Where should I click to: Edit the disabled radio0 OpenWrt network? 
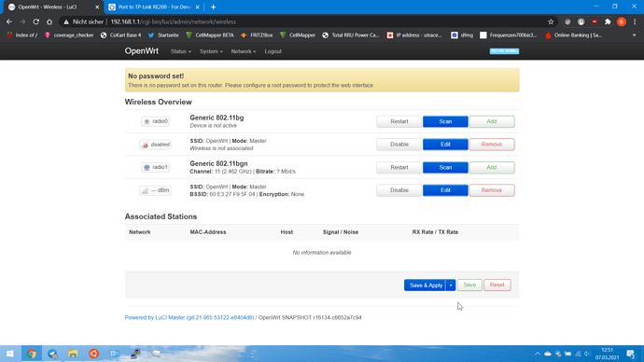(445, 145)
